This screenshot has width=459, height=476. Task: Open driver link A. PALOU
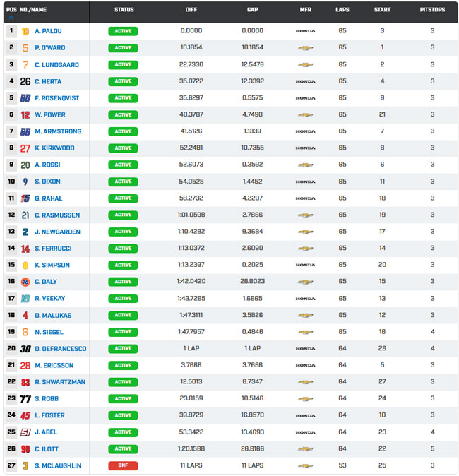[x=48, y=31]
